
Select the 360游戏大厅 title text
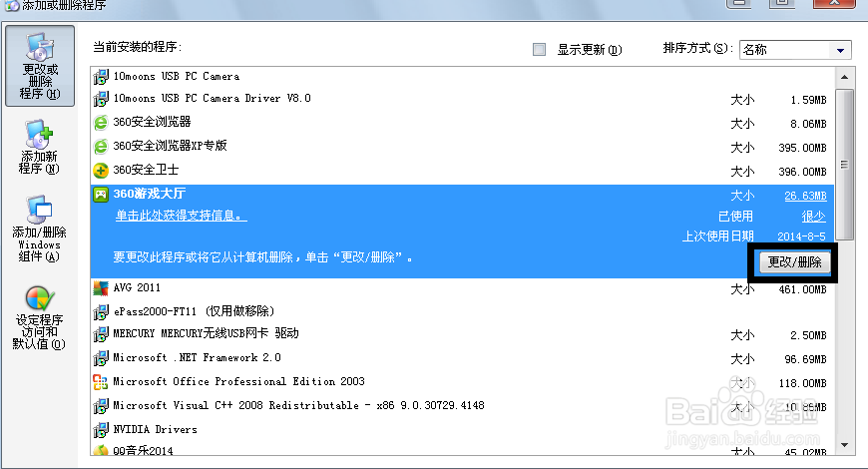150,194
